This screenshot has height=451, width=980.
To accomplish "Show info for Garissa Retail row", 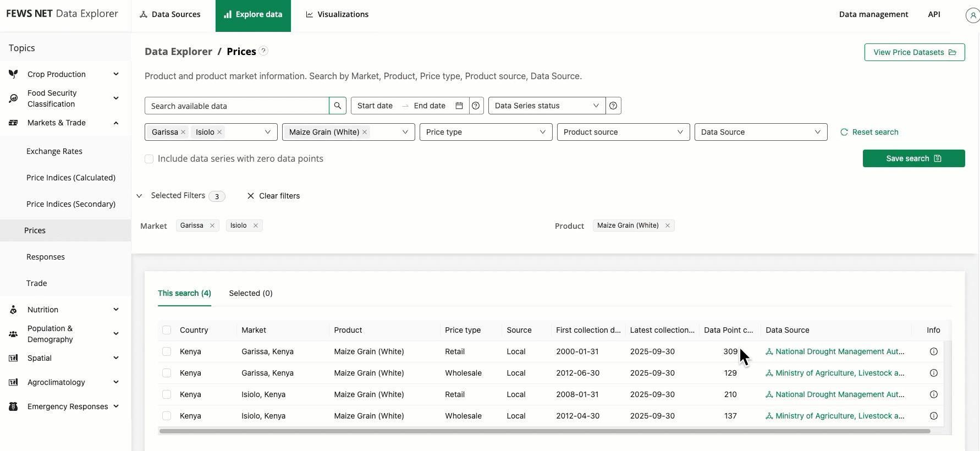I will point(933,351).
